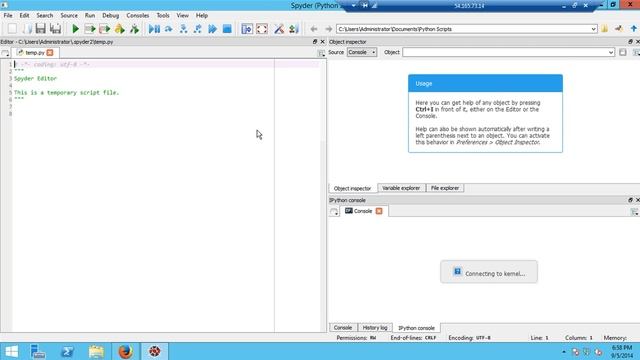Open the Debug menu

111,15
